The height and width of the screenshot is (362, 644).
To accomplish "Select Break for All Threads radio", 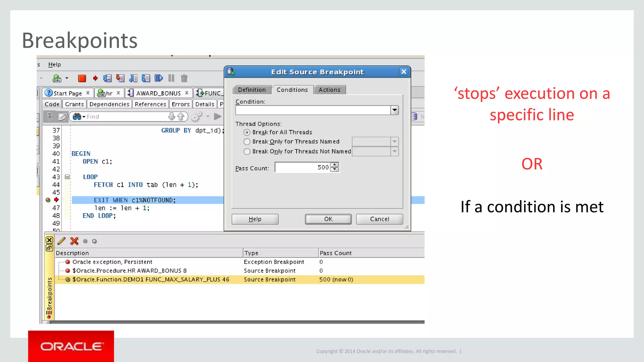I will coord(247,132).
